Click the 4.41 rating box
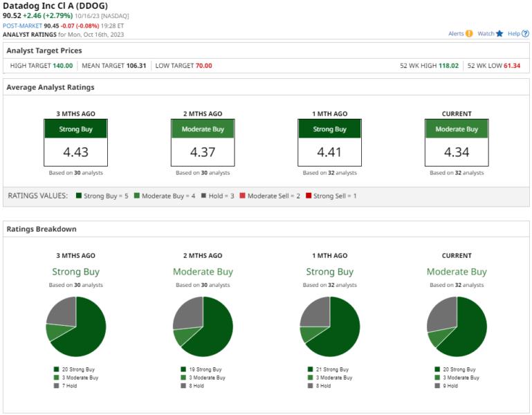 (x=329, y=142)
